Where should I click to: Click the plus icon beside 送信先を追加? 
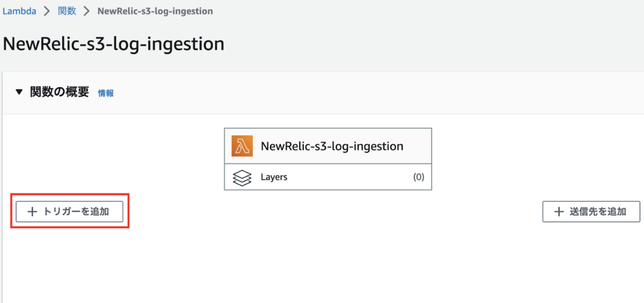tap(559, 212)
